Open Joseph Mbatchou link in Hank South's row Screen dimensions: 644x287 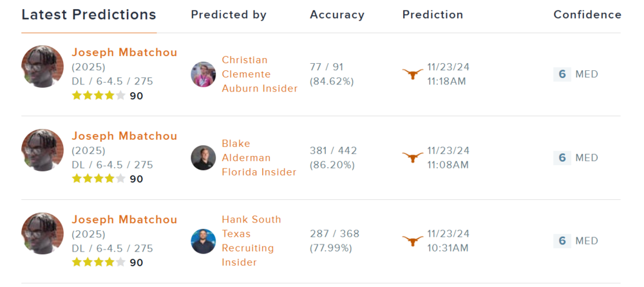tap(124, 220)
